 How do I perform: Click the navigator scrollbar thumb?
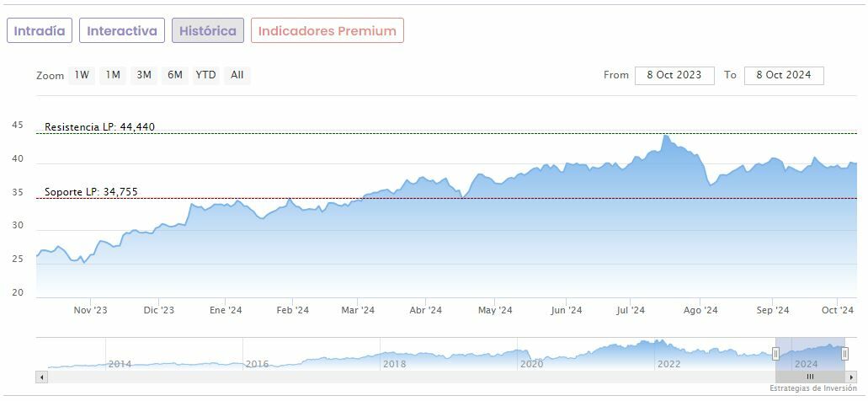tap(810, 377)
